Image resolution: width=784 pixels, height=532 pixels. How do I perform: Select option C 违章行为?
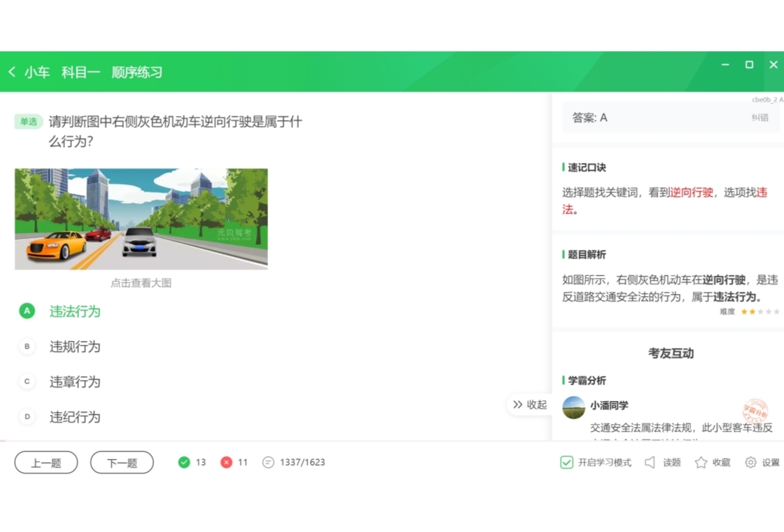point(60,381)
